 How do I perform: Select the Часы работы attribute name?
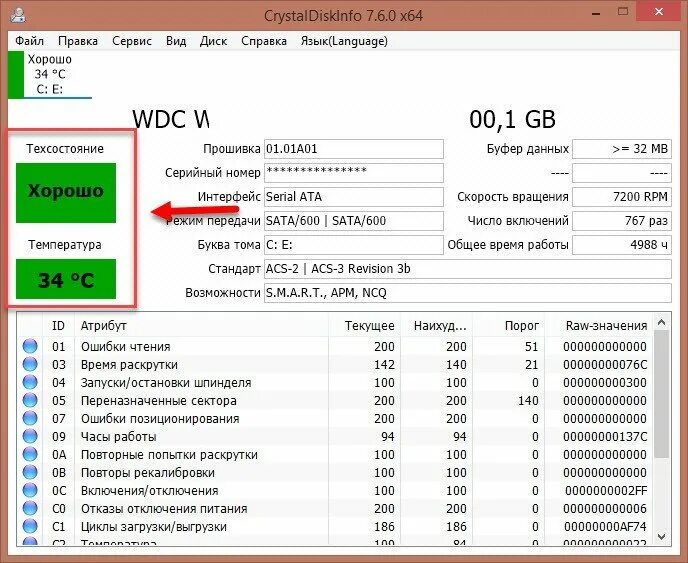pyautogui.click(x=118, y=437)
